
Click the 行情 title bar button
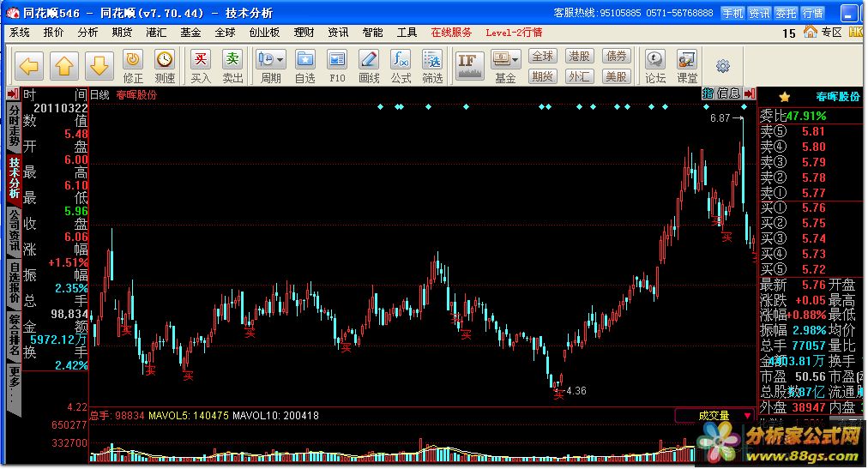[812, 13]
